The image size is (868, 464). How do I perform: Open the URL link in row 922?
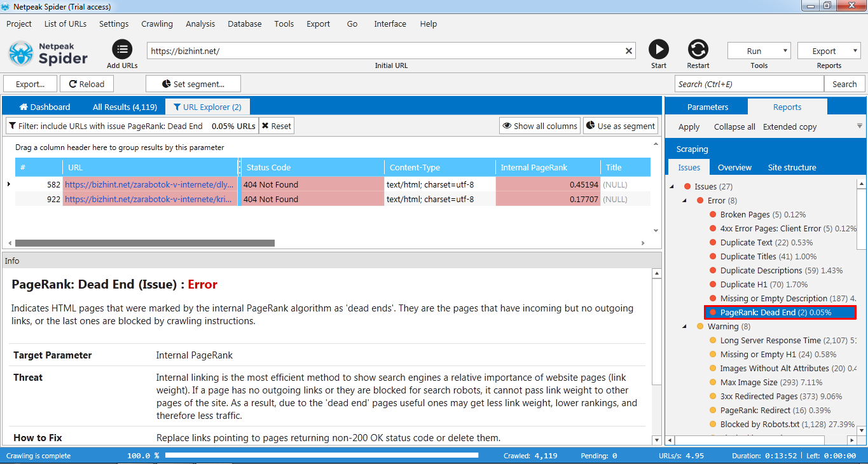[148, 199]
